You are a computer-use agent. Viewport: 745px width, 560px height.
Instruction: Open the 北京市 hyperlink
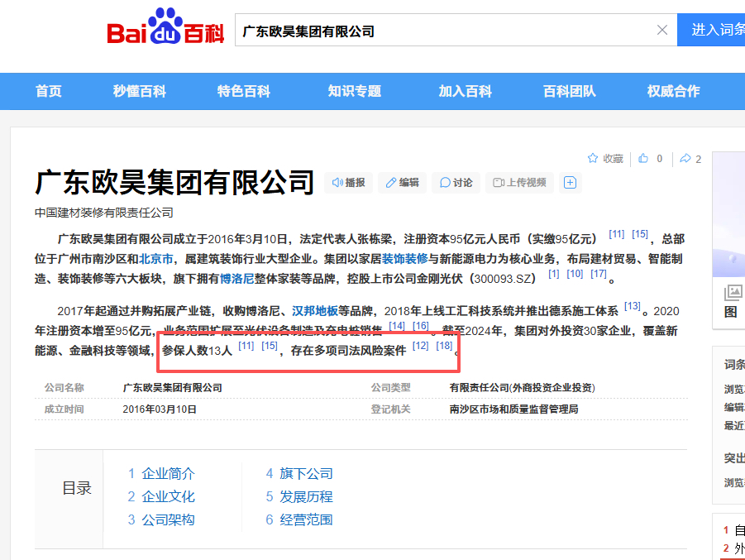pos(155,259)
